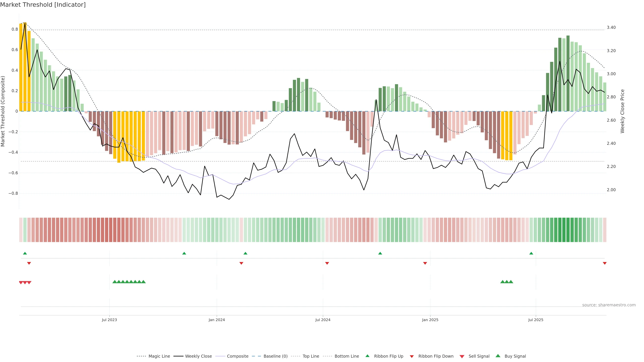Click the Ribbon Flip Down legend triangle
The height and width of the screenshot is (362, 644).
click(412, 356)
